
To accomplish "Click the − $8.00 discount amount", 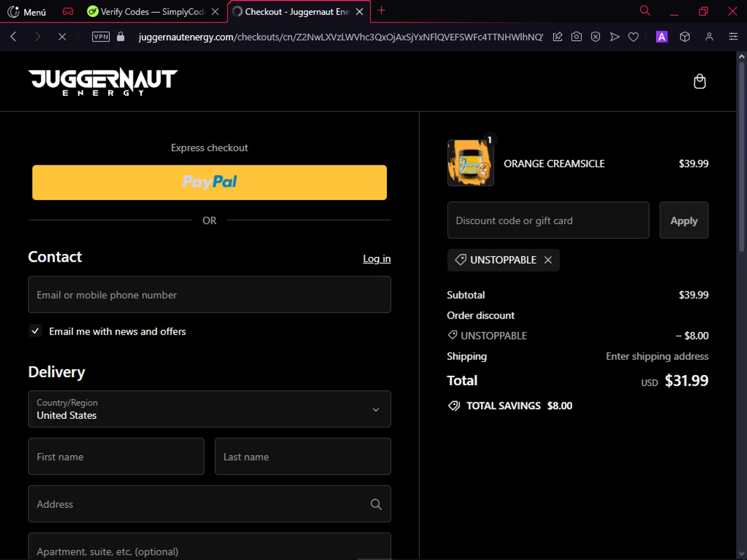I will coord(692,336).
